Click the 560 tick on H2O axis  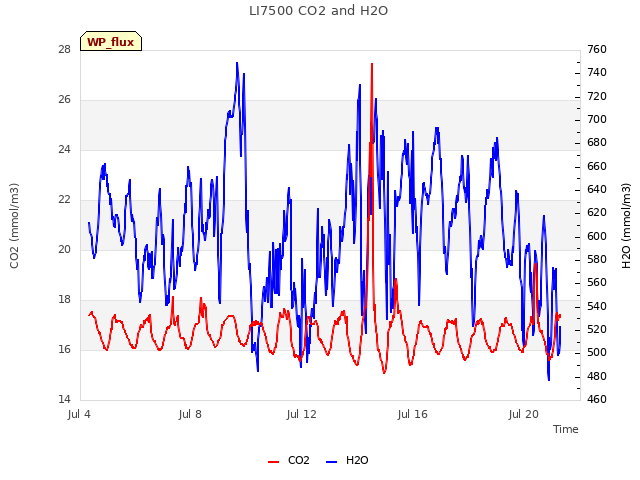point(597,283)
